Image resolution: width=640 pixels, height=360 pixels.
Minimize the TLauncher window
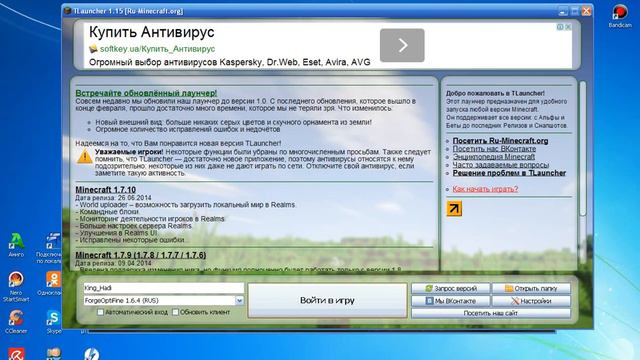[563, 11]
